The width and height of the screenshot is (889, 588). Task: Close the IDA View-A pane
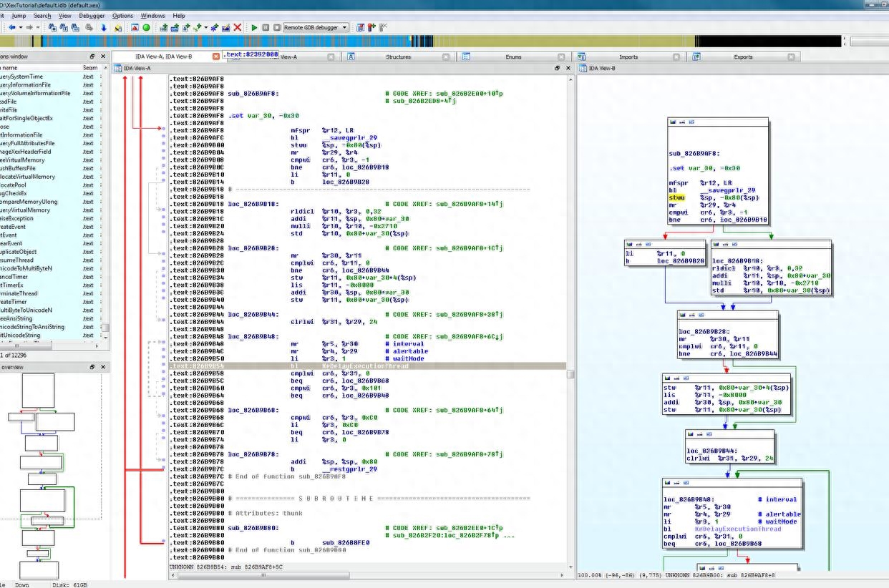(x=568, y=68)
